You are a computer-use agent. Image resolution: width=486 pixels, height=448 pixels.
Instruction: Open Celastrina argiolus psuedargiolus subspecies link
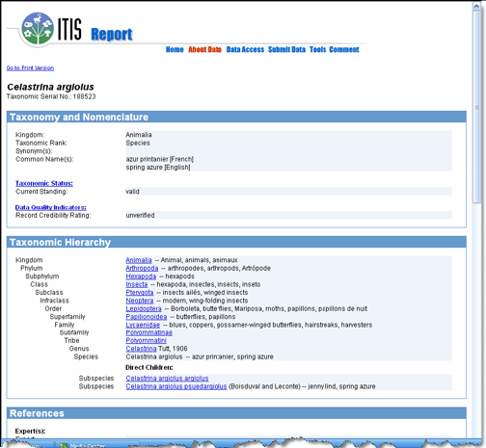pyautogui.click(x=176, y=386)
